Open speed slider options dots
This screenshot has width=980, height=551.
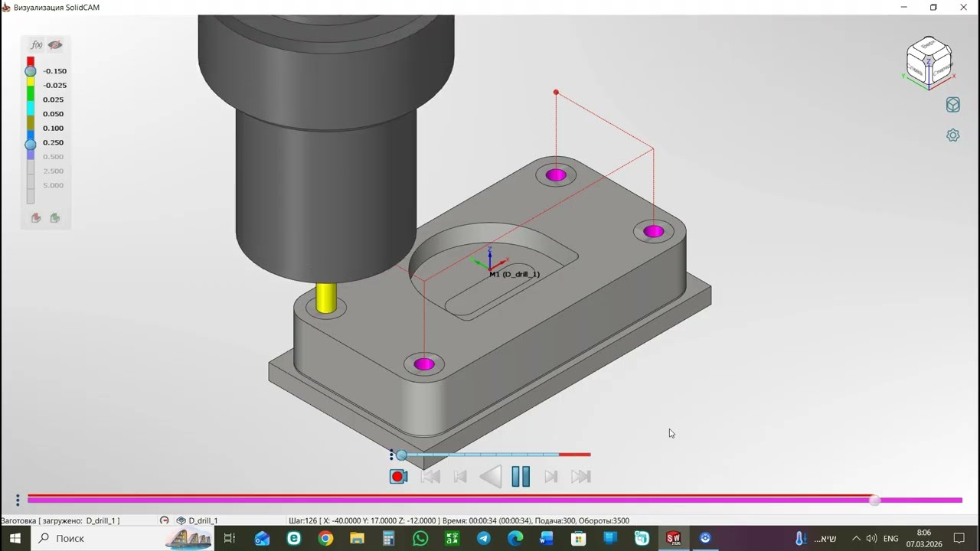391,455
